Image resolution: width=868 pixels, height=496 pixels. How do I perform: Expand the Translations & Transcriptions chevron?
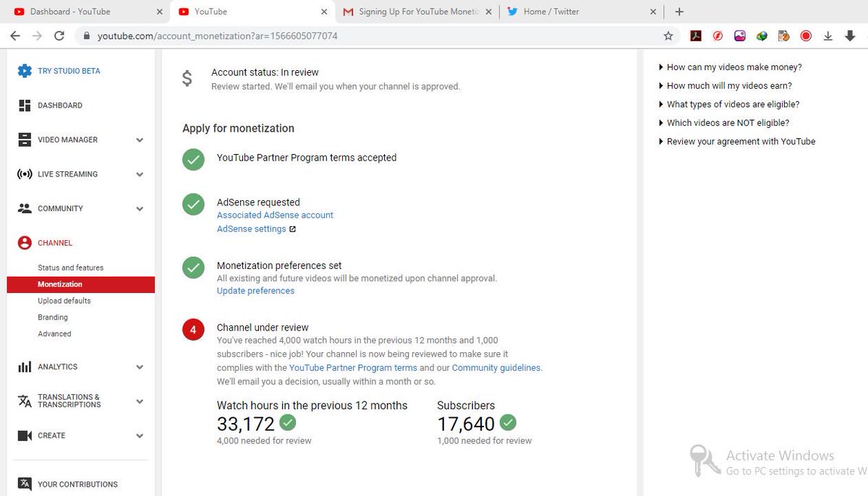[x=140, y=401]
